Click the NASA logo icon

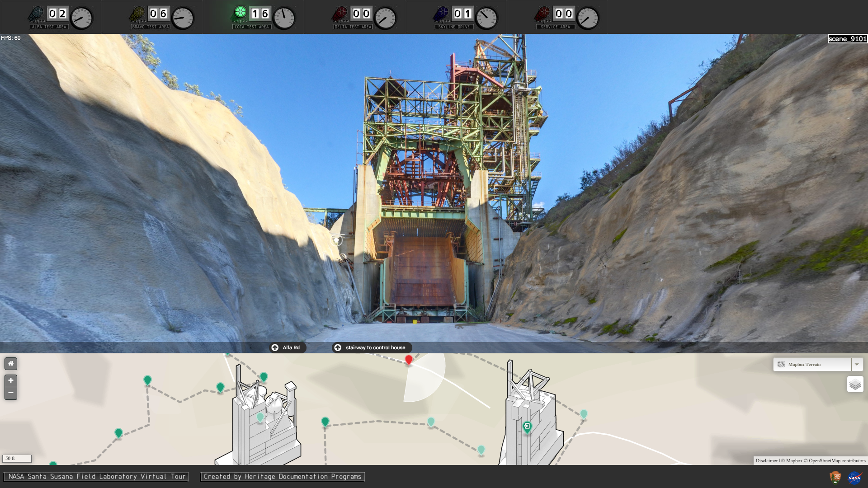(x=854, y=478)
